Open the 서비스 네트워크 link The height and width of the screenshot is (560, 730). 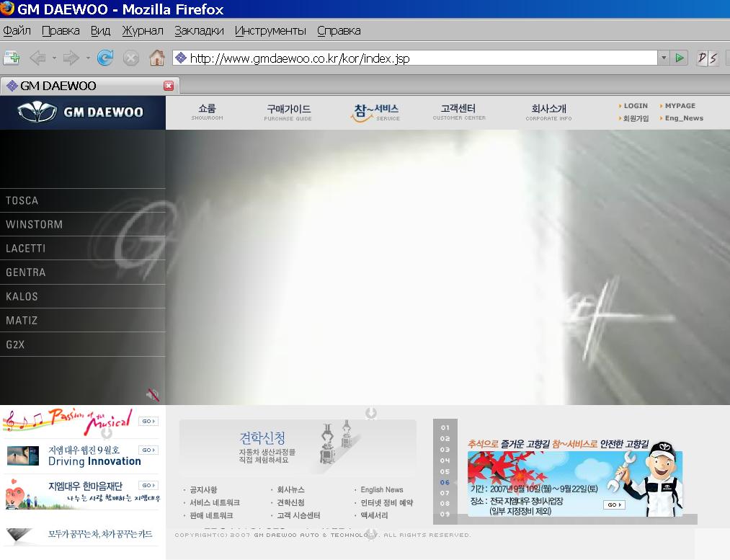tap(215, 503)
